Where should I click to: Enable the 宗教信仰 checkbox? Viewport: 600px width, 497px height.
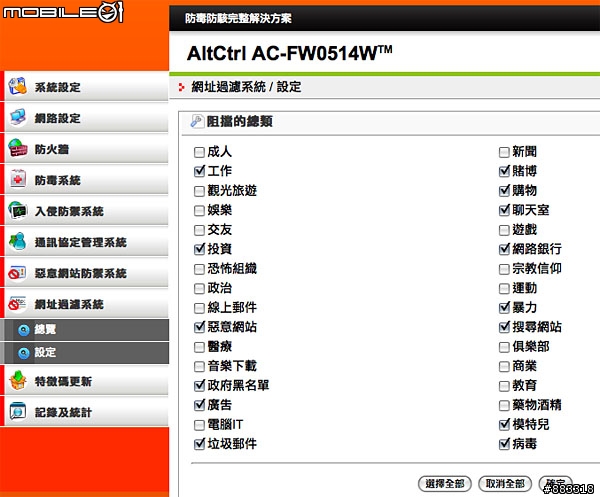(504, 269)
